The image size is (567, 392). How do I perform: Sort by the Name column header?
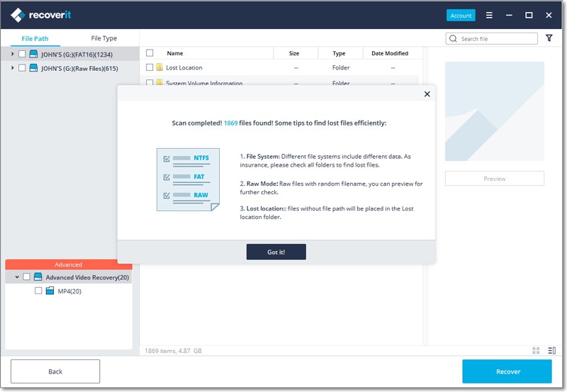click(174, 53)
